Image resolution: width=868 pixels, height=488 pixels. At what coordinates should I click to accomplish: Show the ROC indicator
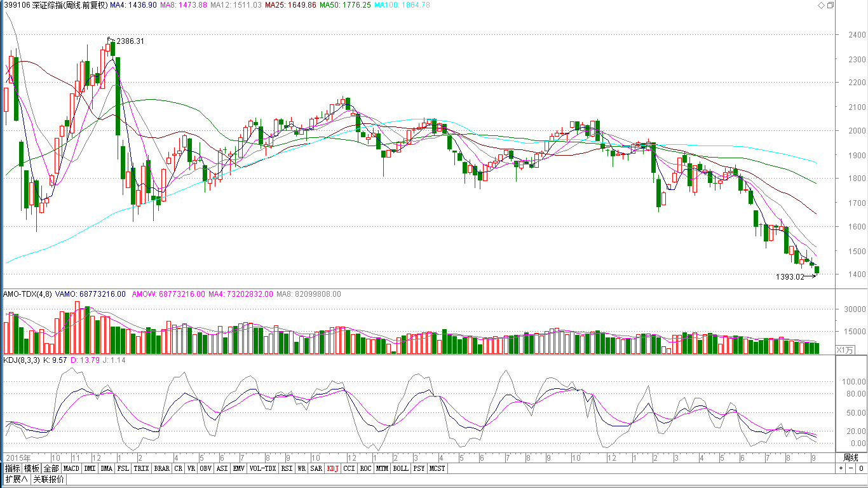coord(365,468)
